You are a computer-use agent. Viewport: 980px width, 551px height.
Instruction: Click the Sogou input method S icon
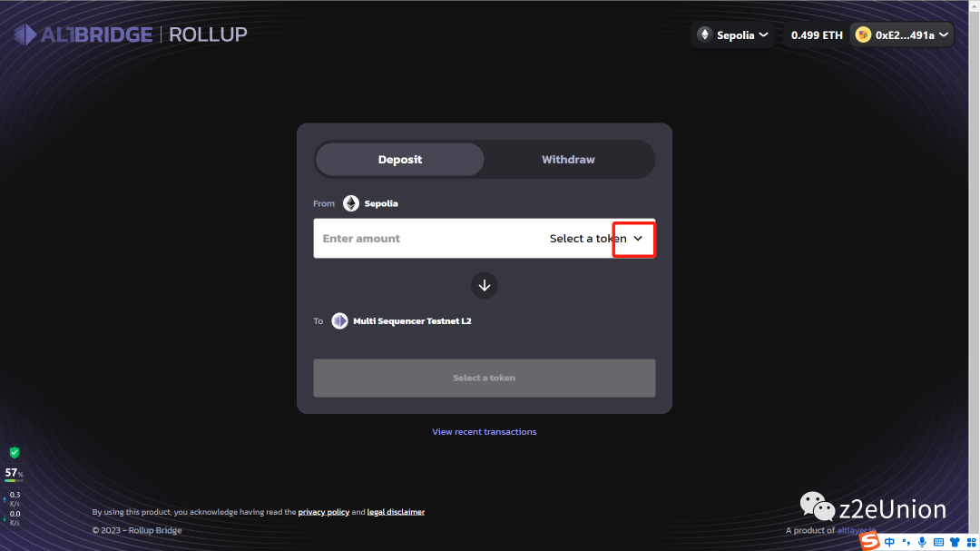(x=870, y=542)
